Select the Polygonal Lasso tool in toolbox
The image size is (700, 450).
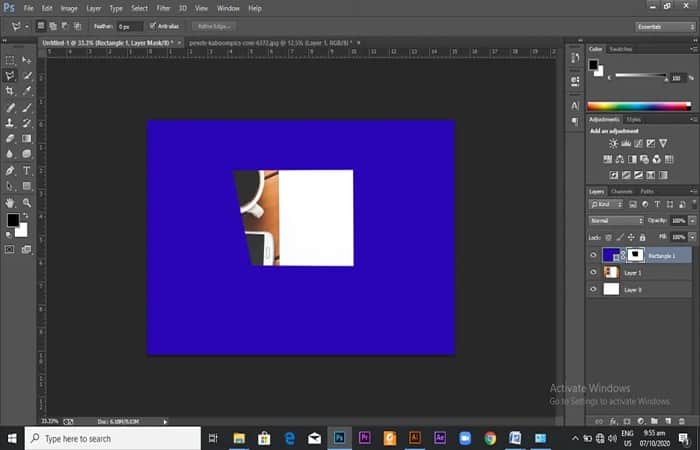(x=10, y=75)
